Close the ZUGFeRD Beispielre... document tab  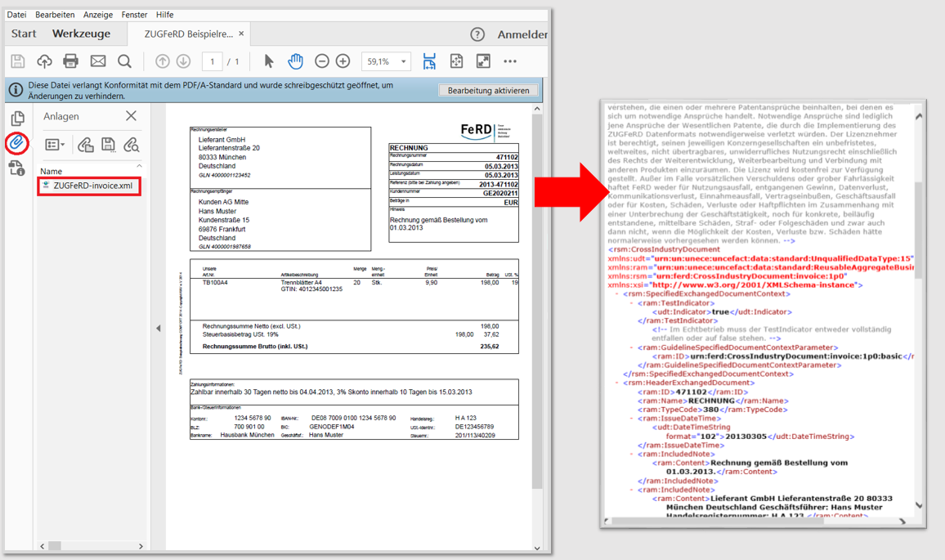(241, 34)
